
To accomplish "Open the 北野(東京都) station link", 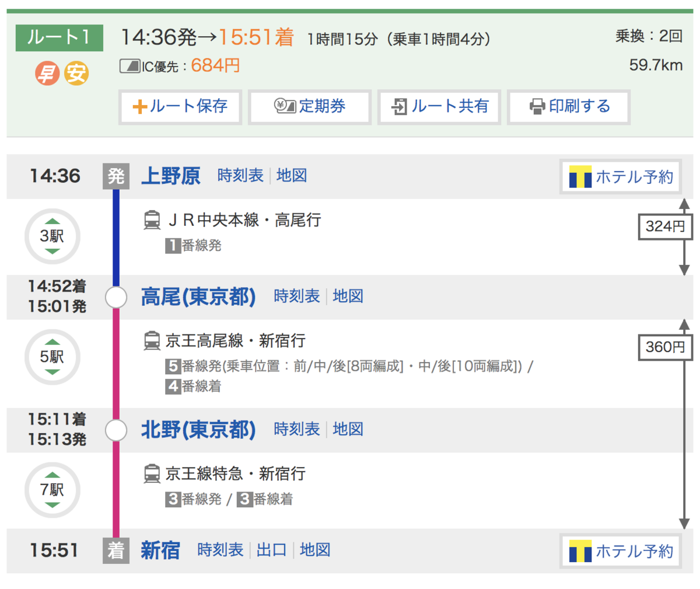I will pos(198,430).
